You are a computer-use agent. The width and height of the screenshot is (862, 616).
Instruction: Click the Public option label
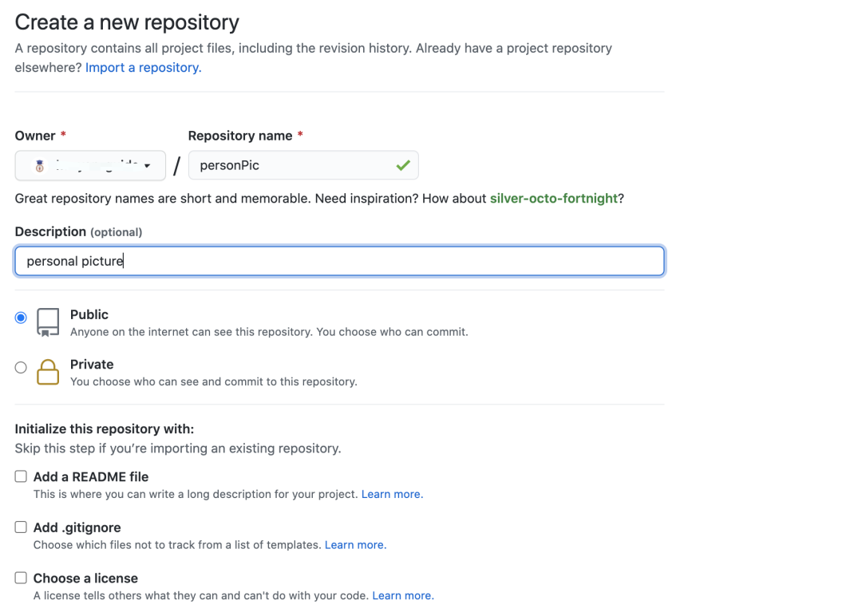(x=89, y=314)
